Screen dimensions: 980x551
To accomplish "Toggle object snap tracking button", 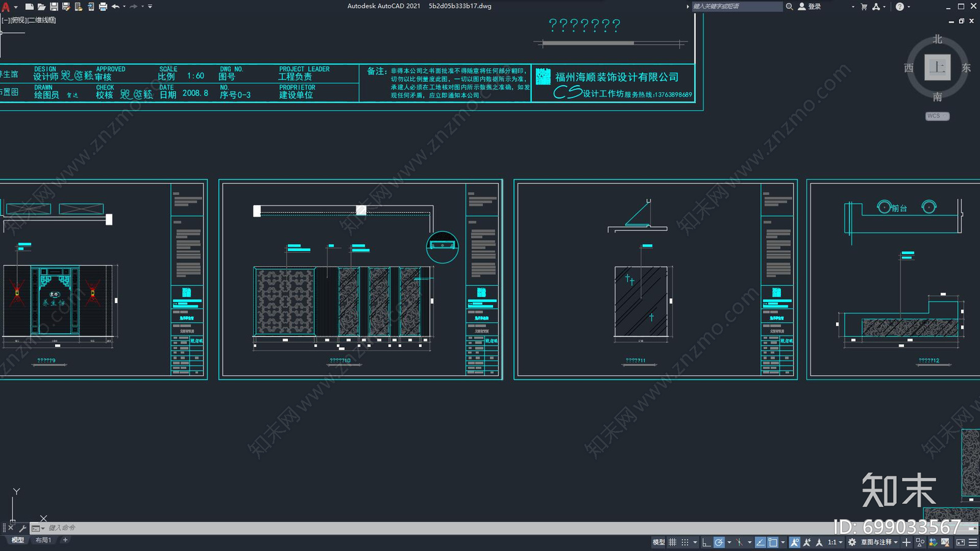I will click(x=760, y=542).
